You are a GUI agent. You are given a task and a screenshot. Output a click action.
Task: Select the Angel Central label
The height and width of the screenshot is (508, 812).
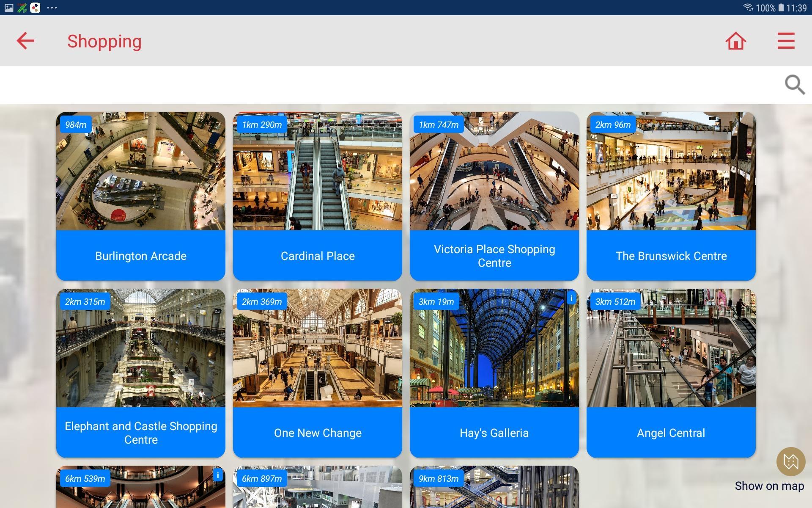pos(671,433)
